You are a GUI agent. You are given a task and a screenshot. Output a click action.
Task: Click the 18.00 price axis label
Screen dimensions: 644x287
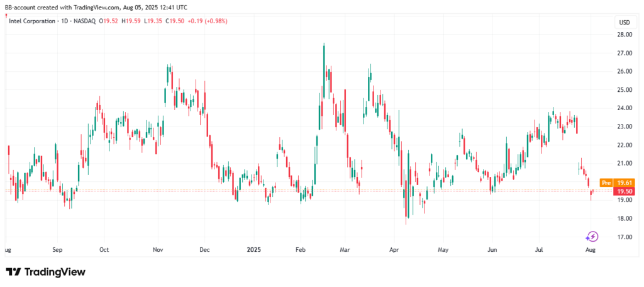(625, 218)
